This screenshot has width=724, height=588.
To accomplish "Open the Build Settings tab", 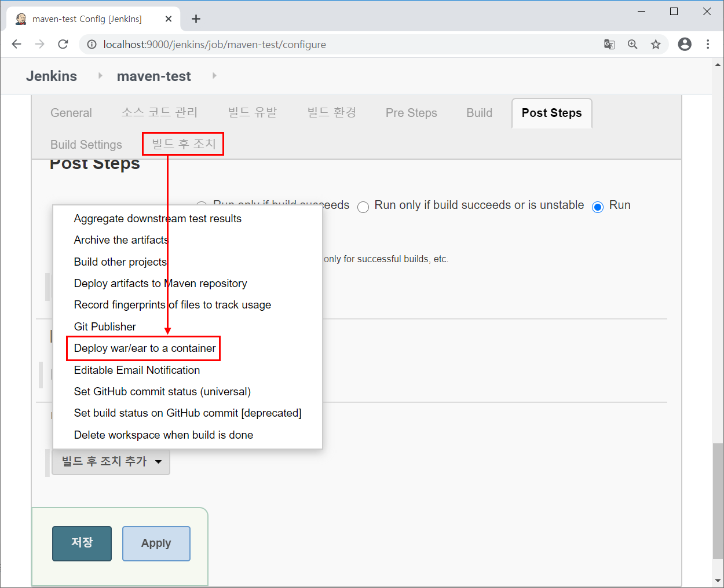I will [86, 145].
